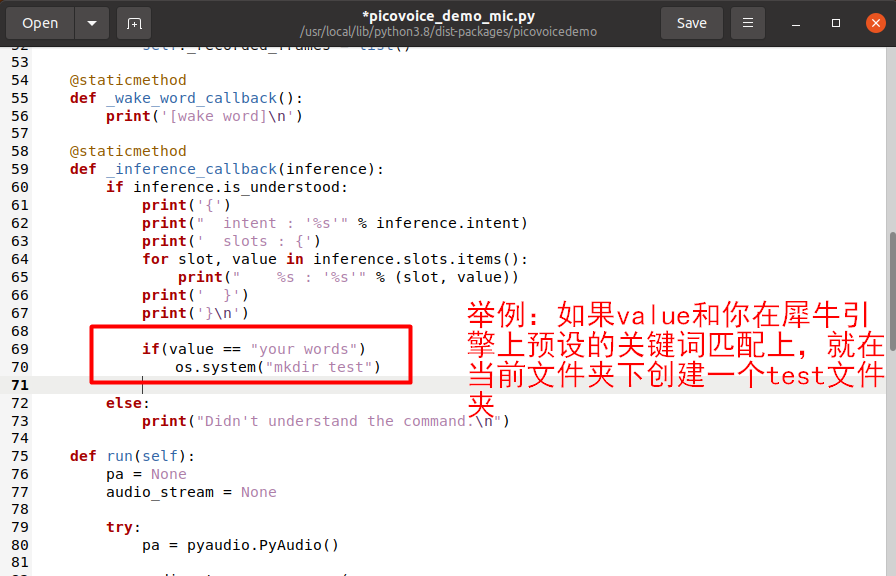Open the hamburger menu

point(747,23)
